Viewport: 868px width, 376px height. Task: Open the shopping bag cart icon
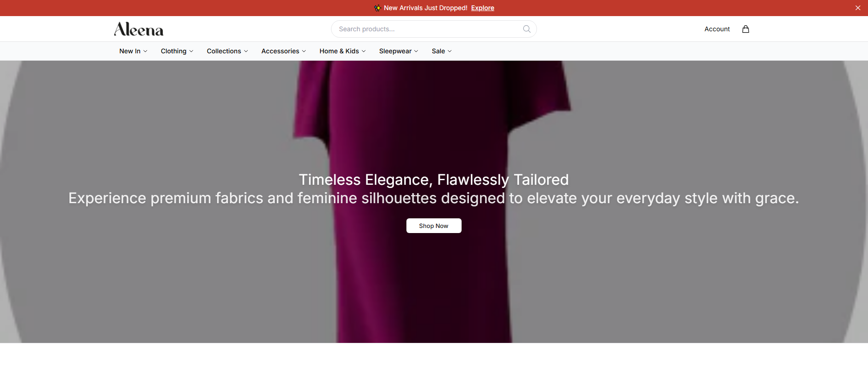(x=746, y=29)
